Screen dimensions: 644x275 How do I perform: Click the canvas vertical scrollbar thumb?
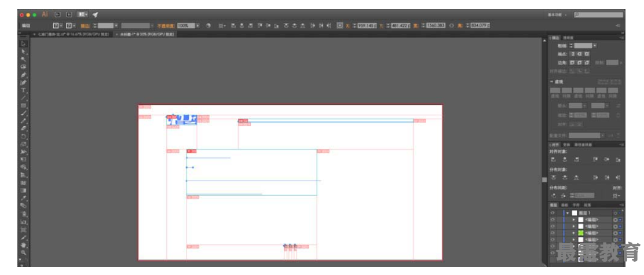(x=544, y=179)
